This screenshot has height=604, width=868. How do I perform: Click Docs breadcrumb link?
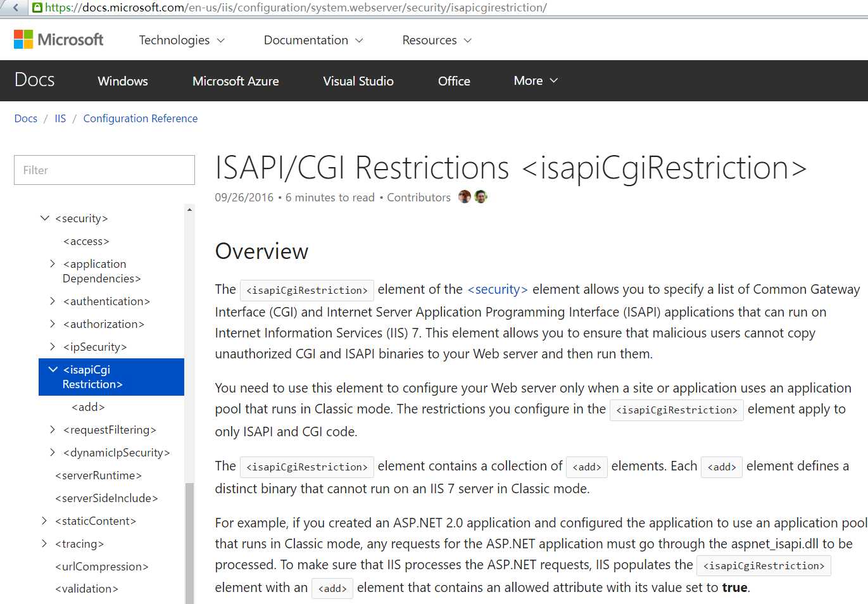[x=26, y=118]
